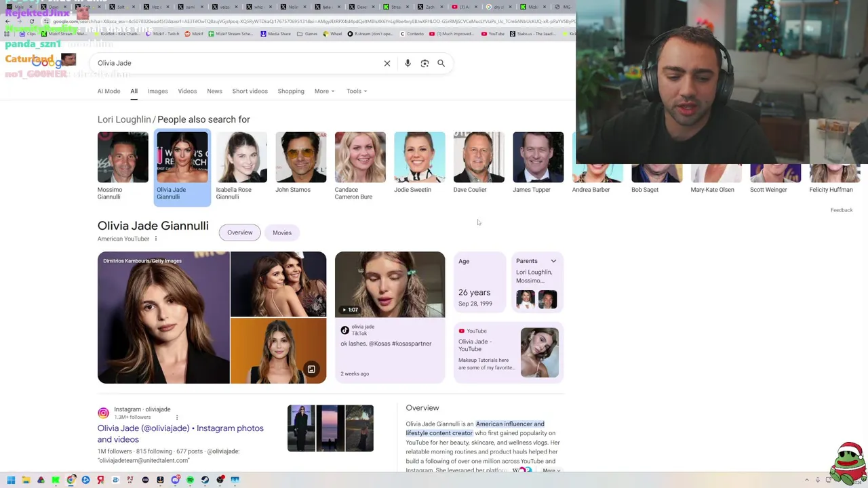Open Discord from the taskbar
Screen dimensions: 868x488
tap(175, 480)
